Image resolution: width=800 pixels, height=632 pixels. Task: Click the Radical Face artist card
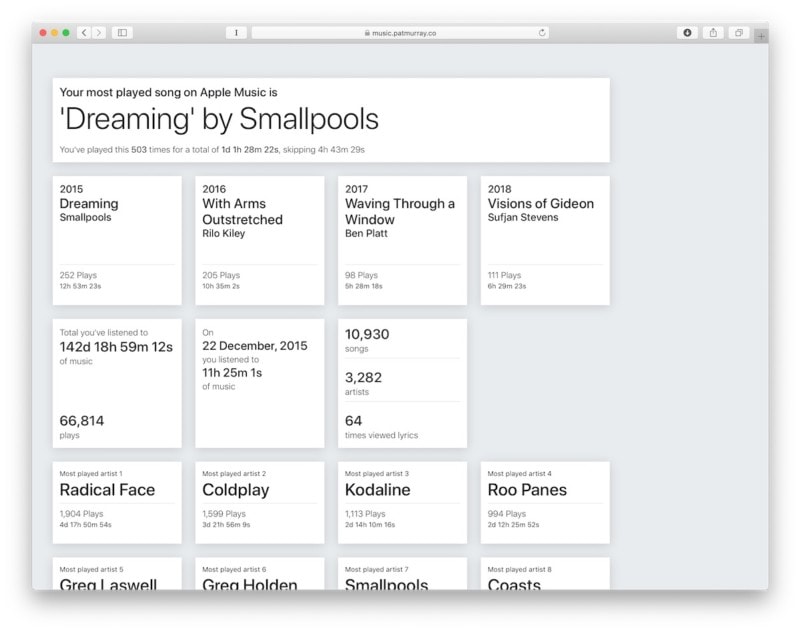tap(115, 500)
